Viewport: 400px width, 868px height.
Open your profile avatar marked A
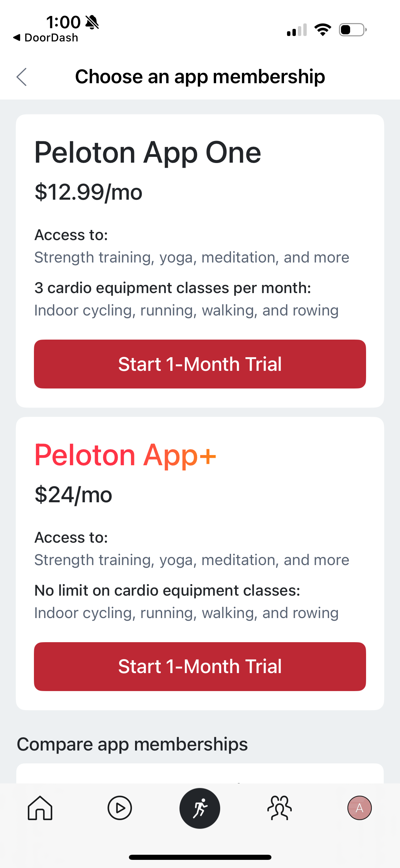360,808
